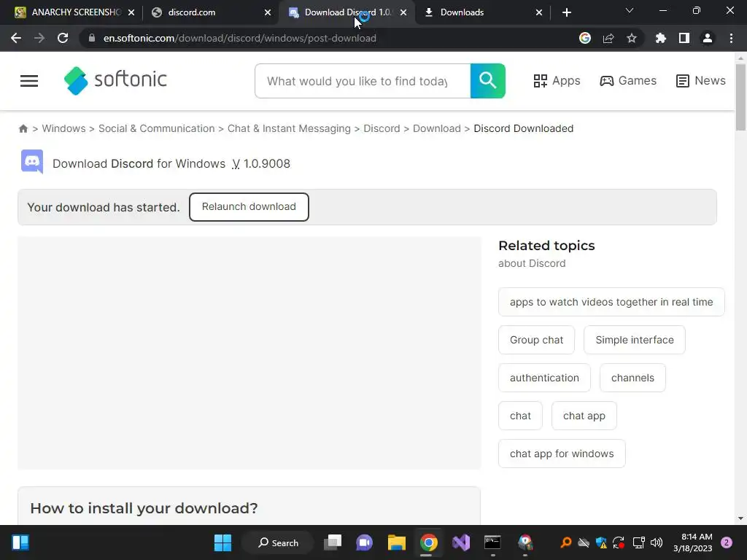Close the Downloads tab

click(539, 12)
